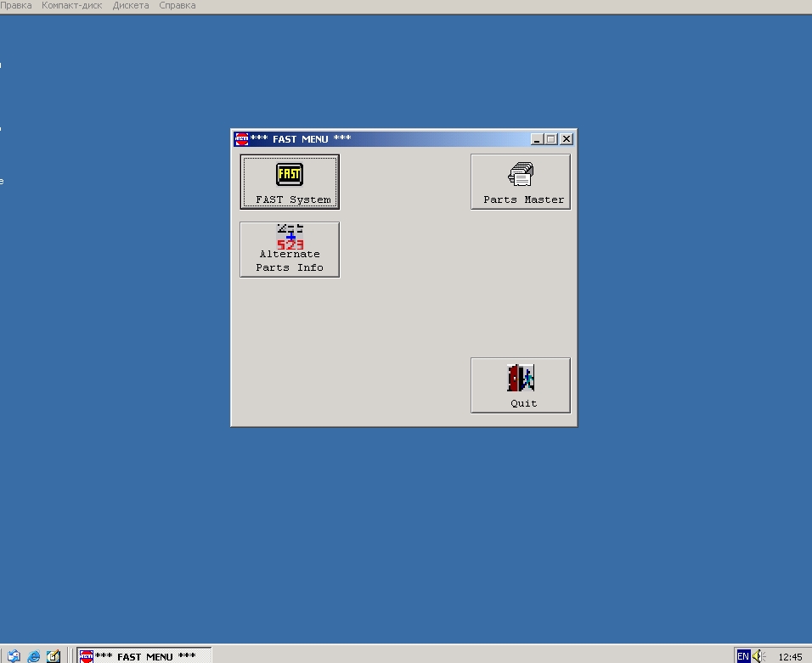Screen dimensions: 812x663
Task: Launch FAST System from the menu
Action: point(290,182)
